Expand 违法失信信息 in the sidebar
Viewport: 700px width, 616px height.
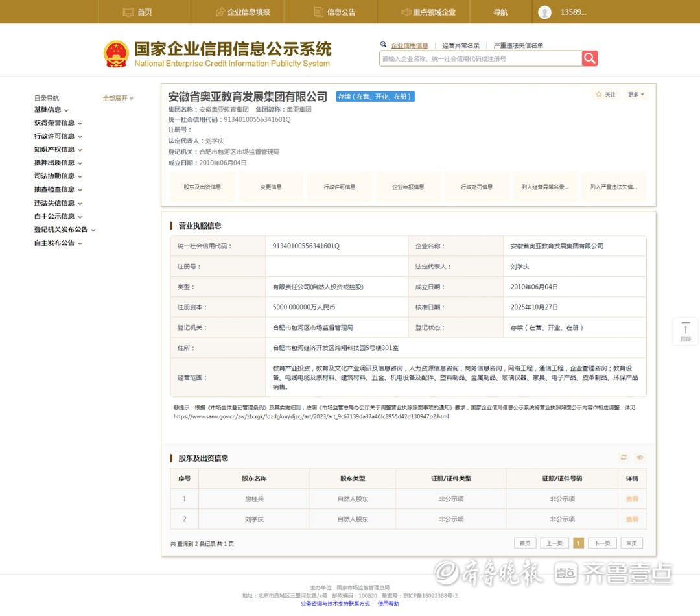click(x=58, y=203)
